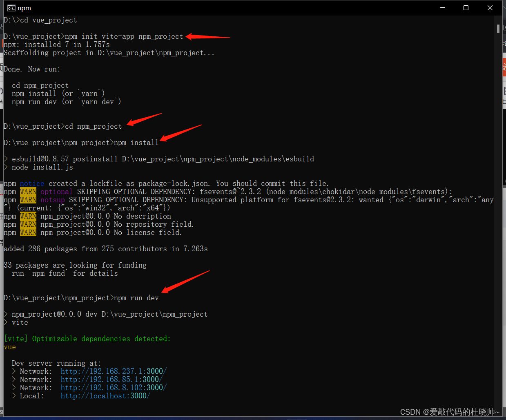Click the '[vite] Optimizable dependencies detected:' line
The image size is (506, 420).
click(87, 339)
